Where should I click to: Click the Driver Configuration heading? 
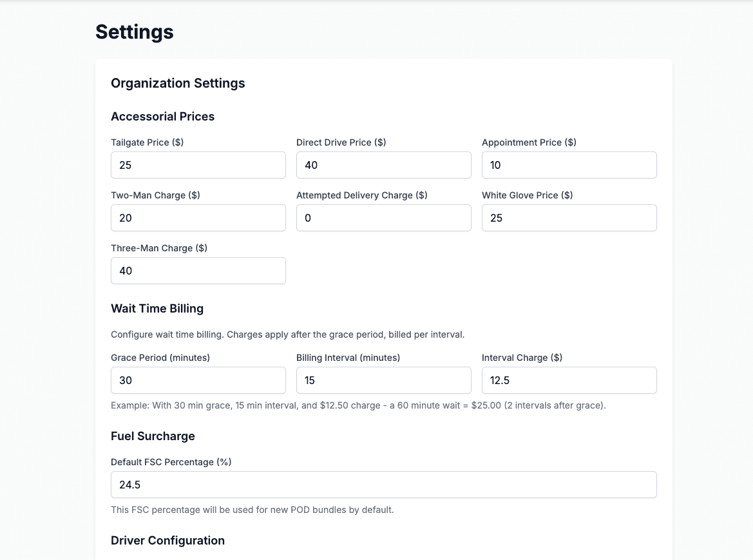coord(167,541)
